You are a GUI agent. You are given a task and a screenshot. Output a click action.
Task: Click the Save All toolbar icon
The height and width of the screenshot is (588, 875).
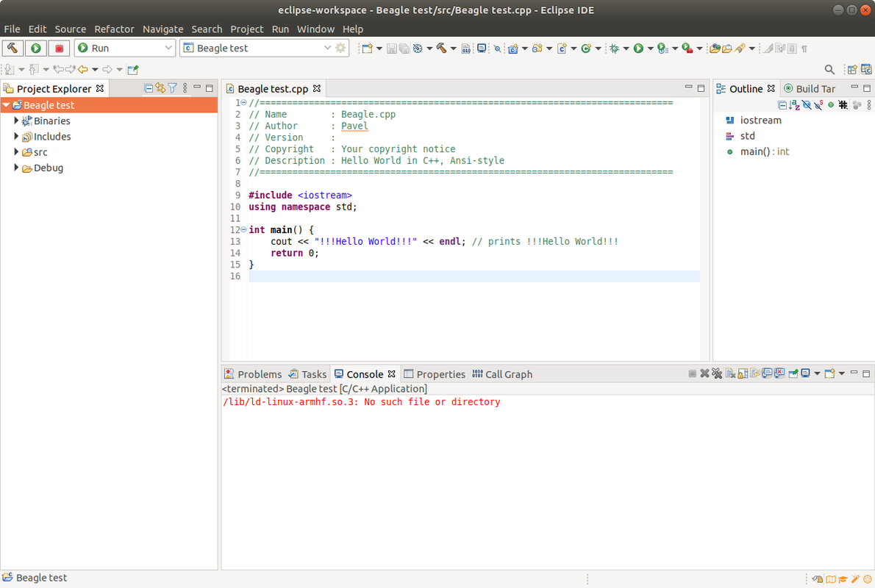(404, 49)
